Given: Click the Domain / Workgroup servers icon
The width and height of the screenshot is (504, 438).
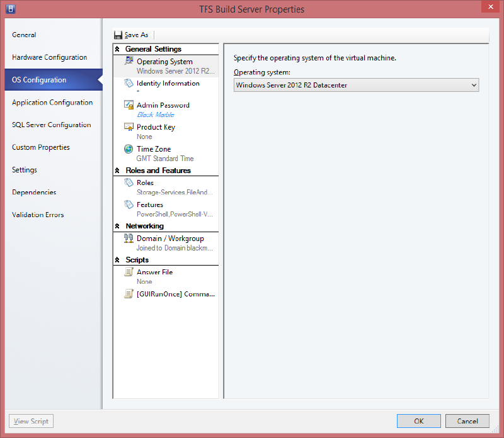Looking at the screenshot, I should pyautogui.click(x=129, y=239).
